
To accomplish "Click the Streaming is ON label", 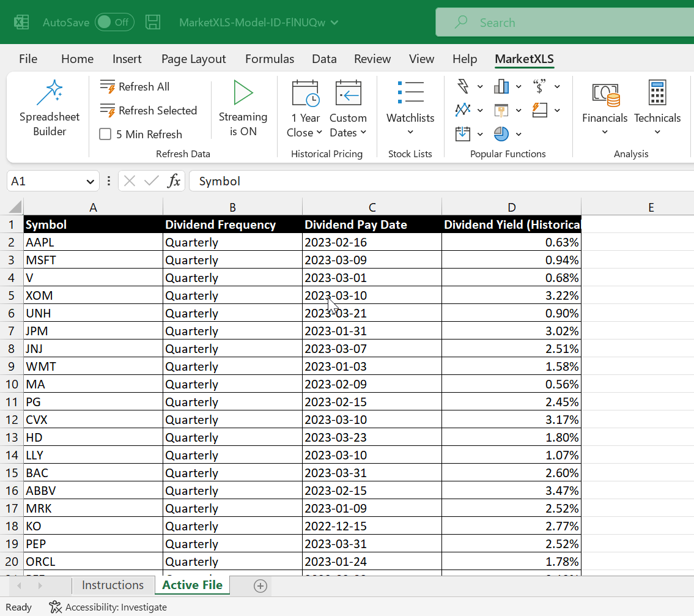I will point(243,124).
